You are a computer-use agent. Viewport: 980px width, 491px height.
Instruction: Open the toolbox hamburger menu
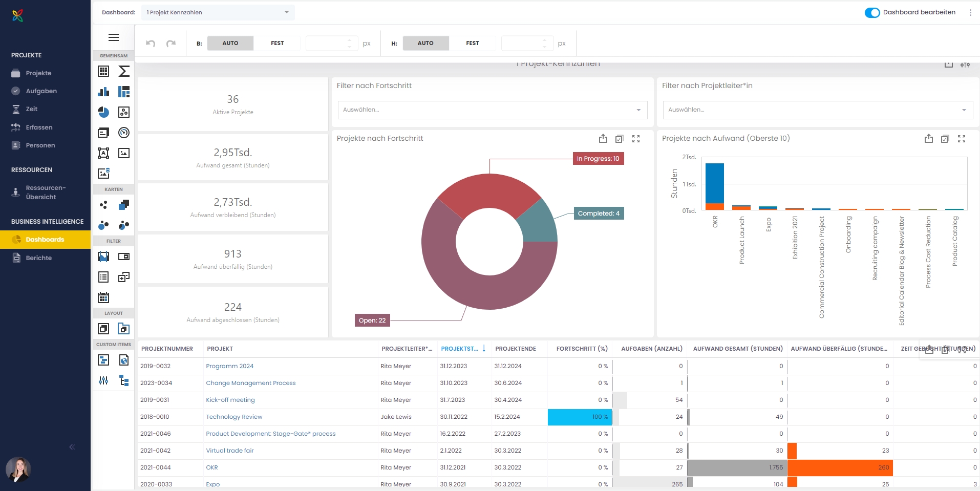point(114,37)
